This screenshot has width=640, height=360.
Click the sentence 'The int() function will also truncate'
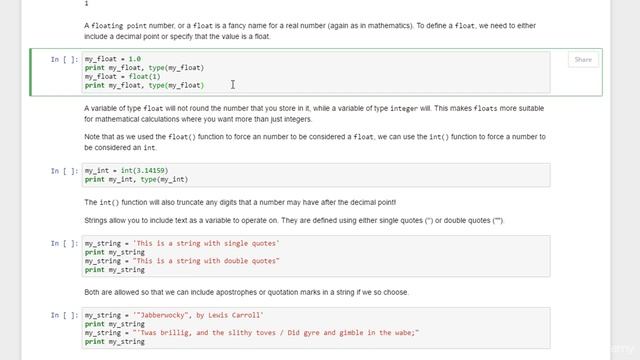(240, 202)
